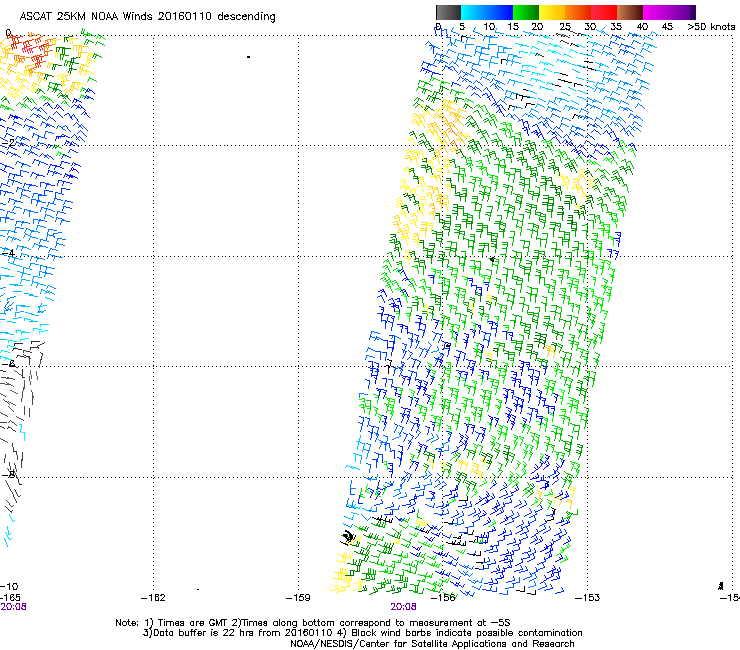Select the '10' legend scale label
Image resolution: width=740 pixels, height=650 pixels.
pyautogui.click(x=489, y=27)
